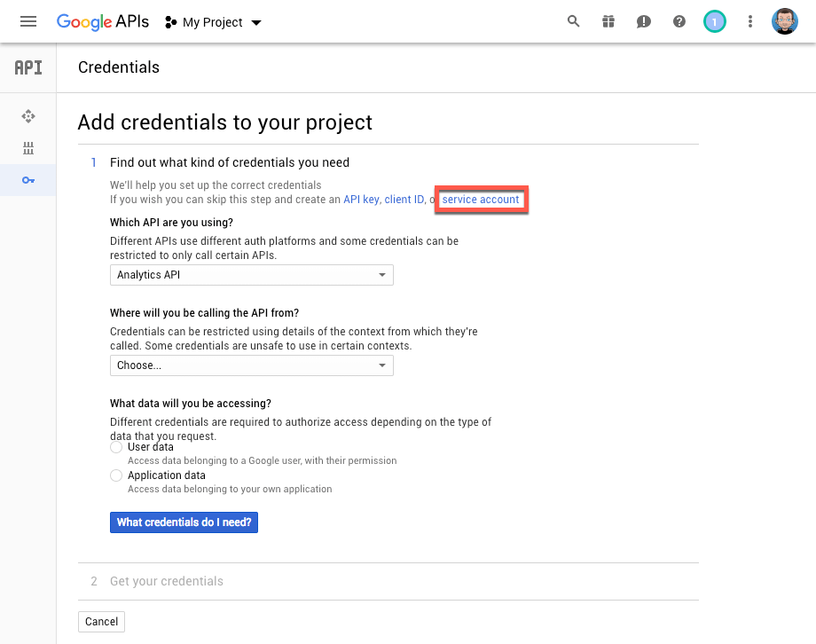Open your account avatar picture
This screenshot has height=644, width=816.
[x=784, y=20]
